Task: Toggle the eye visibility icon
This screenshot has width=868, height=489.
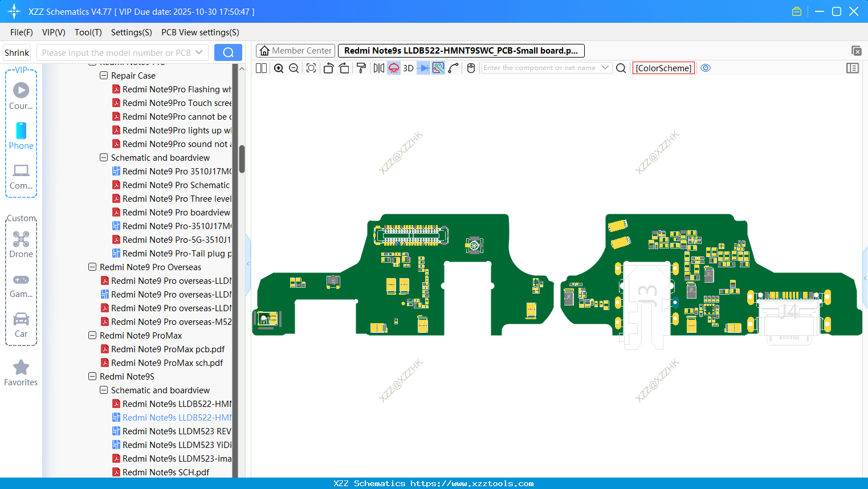Action: coord(706,68)
